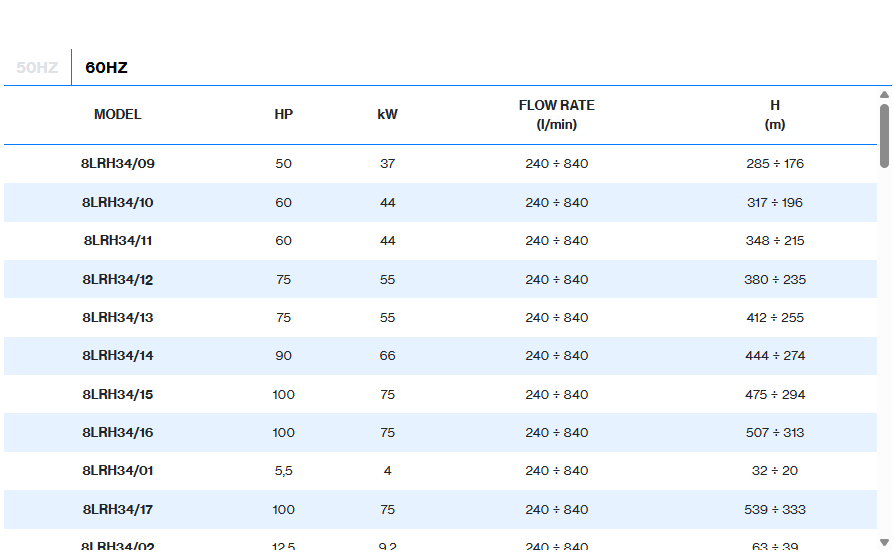894x559 pixels.
Task: Select the 60HZ tab
Action: [106, 68]
